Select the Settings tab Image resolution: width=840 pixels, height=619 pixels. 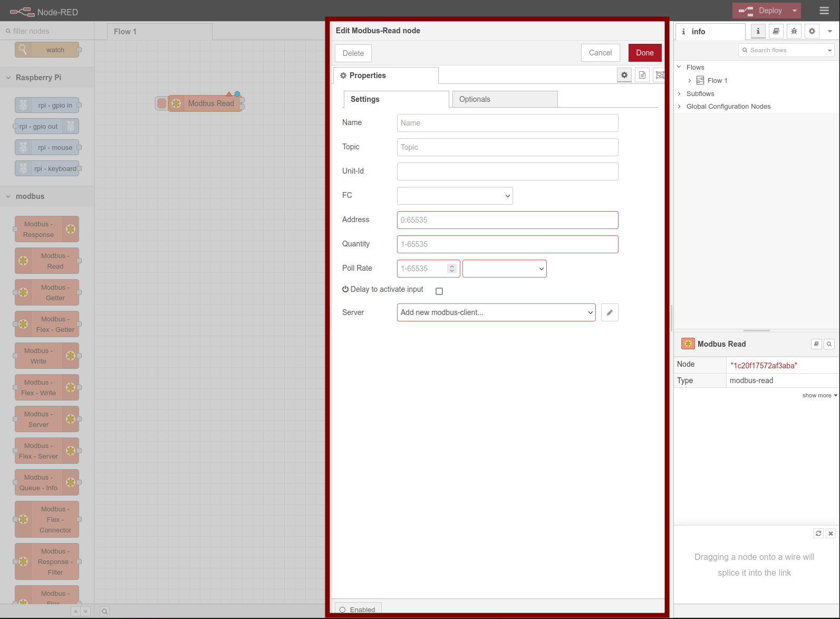point(396,99)
